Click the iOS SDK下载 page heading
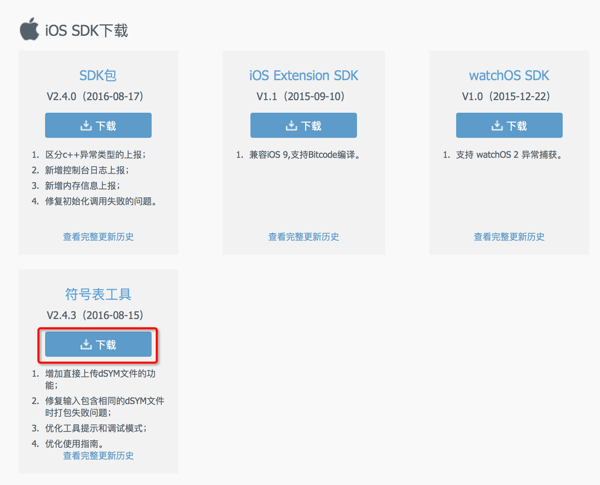This screenshot has width=600, height=485. click(x=86, y=30)
